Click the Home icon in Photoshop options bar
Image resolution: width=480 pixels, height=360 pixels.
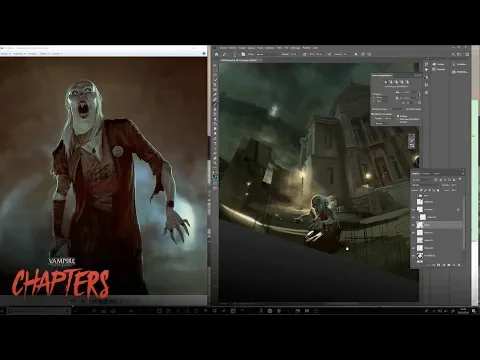pyautogui.click(x=216, y=54)
